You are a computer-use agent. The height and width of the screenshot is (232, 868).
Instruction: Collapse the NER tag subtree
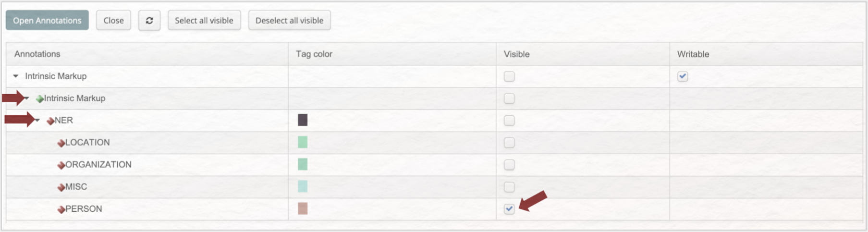[37, 120]
